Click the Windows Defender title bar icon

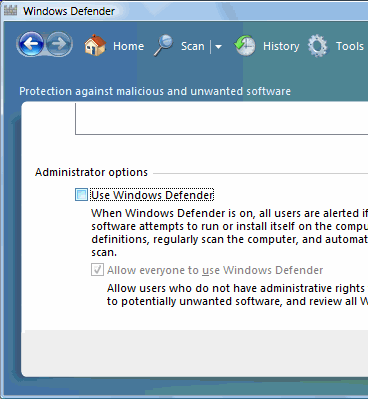coord(11,11)
